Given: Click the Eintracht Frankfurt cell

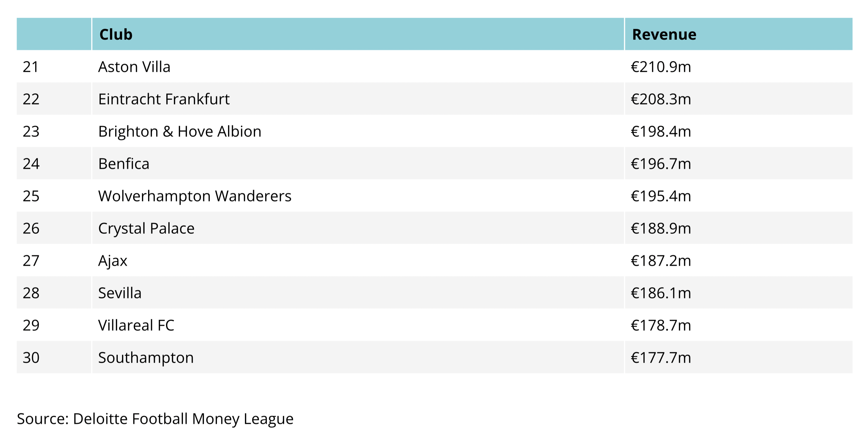Looking at the screenshot, I should [x=164, y=99].
